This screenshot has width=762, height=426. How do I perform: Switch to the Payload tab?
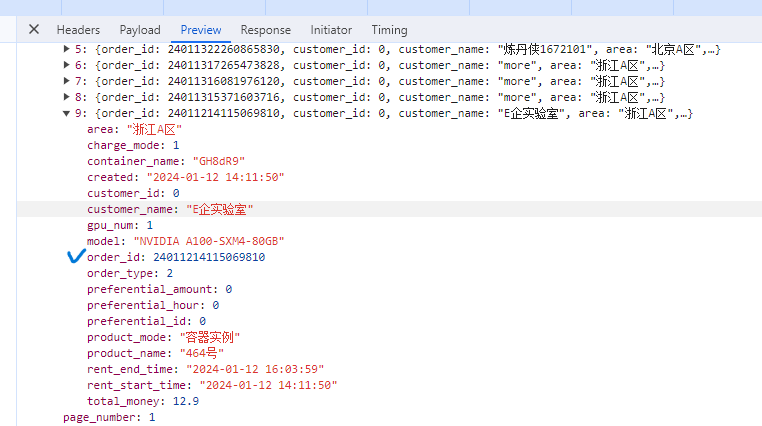[x=140, y=30]
